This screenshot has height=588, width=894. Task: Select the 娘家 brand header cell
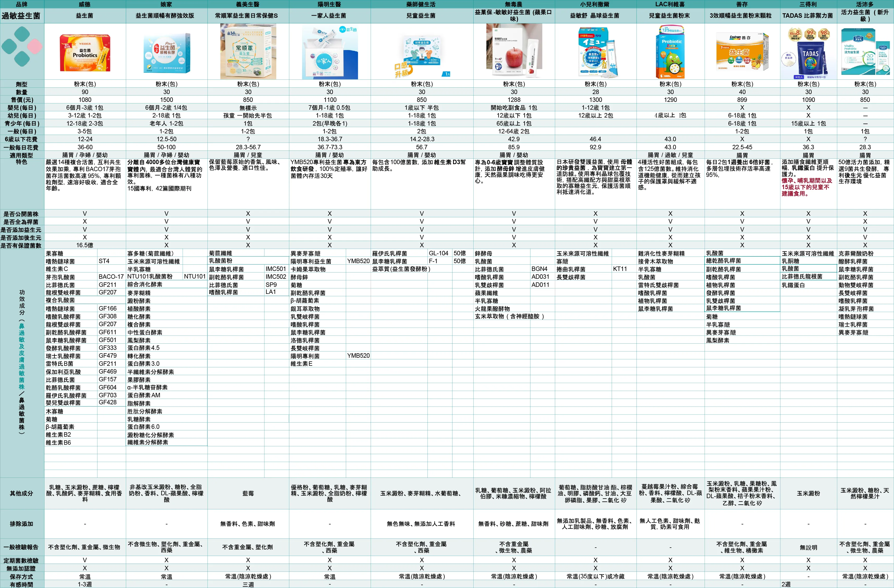(166, 4)
